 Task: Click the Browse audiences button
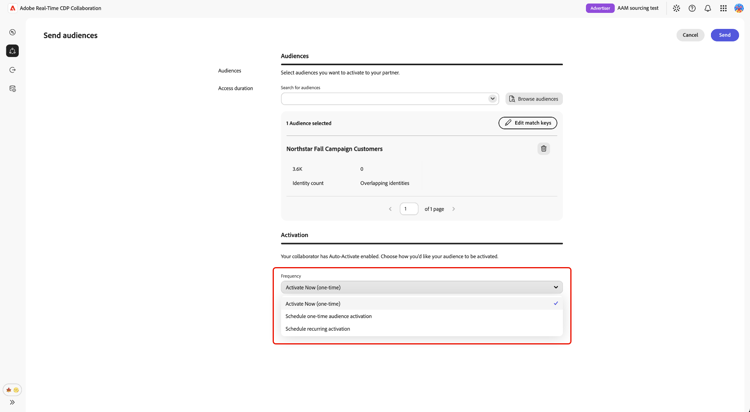(534, 99)
